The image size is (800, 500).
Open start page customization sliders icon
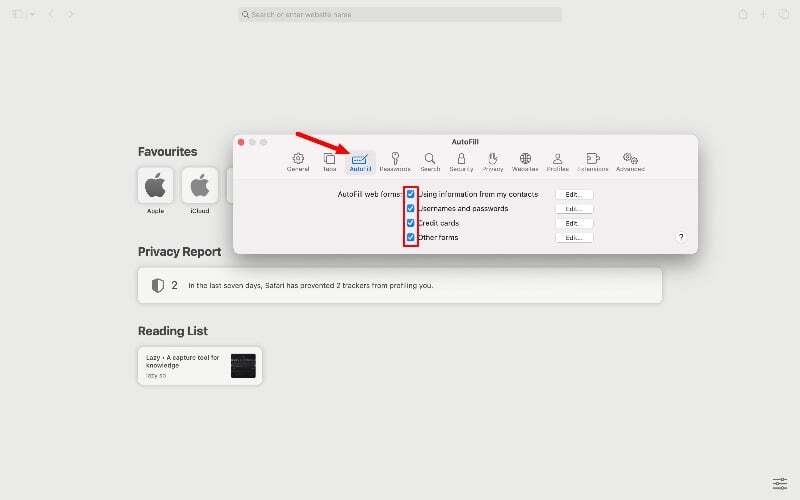click(780, 483)
